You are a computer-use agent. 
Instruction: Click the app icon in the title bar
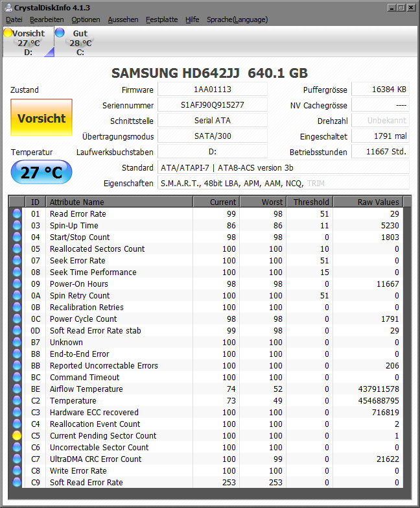point(8,7)
